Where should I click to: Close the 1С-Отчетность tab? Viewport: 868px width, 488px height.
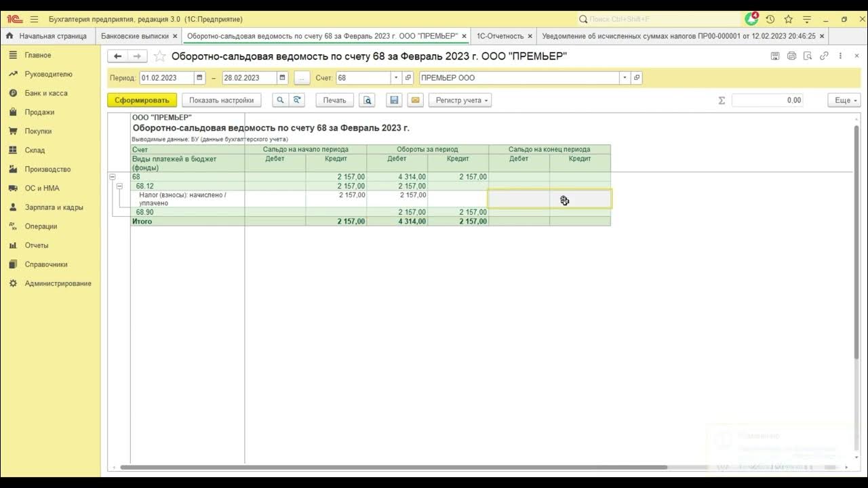[530, 36]
